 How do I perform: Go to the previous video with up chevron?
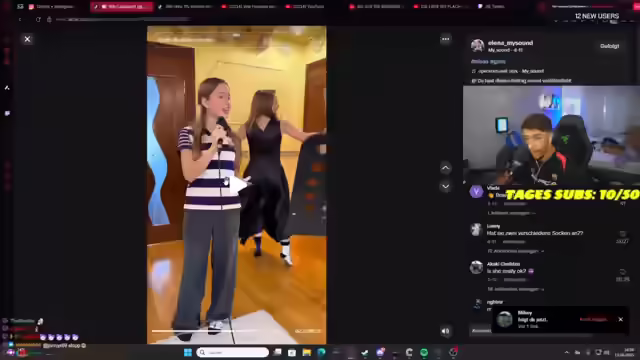(x=445, y=168)
